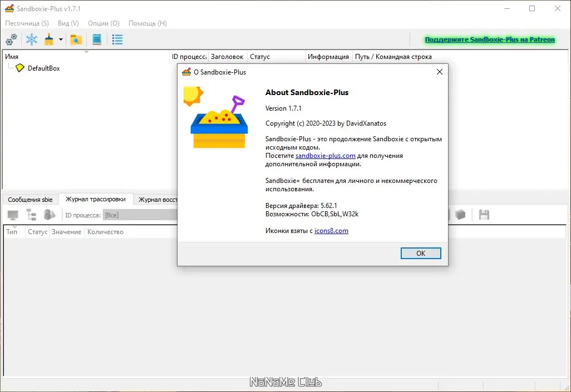Click the floppy disk save icon
The width and height of the screenshot is (571, 392).
[484, 215]
